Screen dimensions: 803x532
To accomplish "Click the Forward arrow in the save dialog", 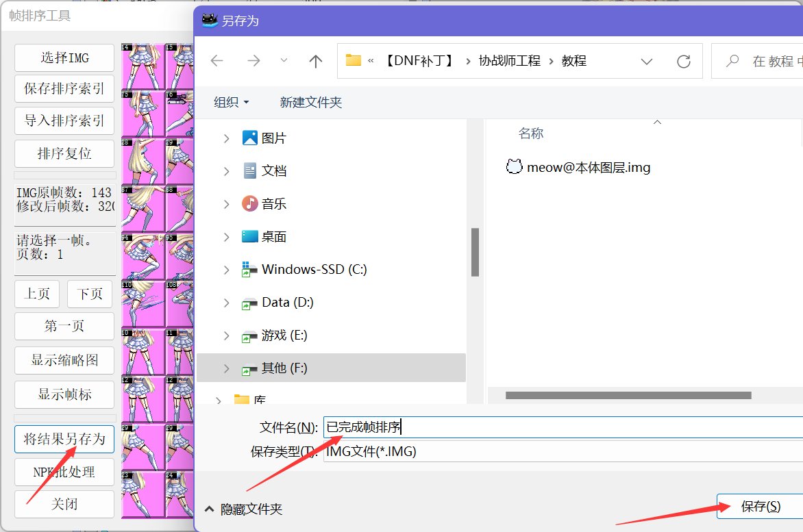I will [254, 61].
